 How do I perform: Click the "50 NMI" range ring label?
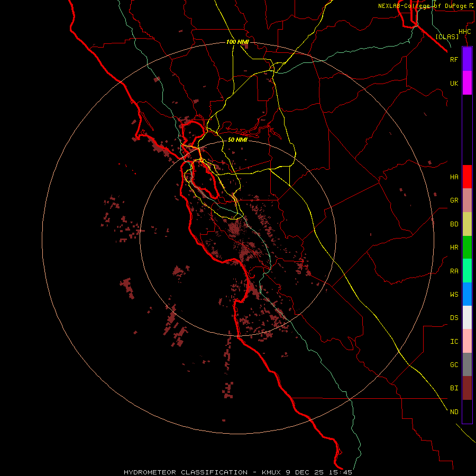(x=237, y=140)
